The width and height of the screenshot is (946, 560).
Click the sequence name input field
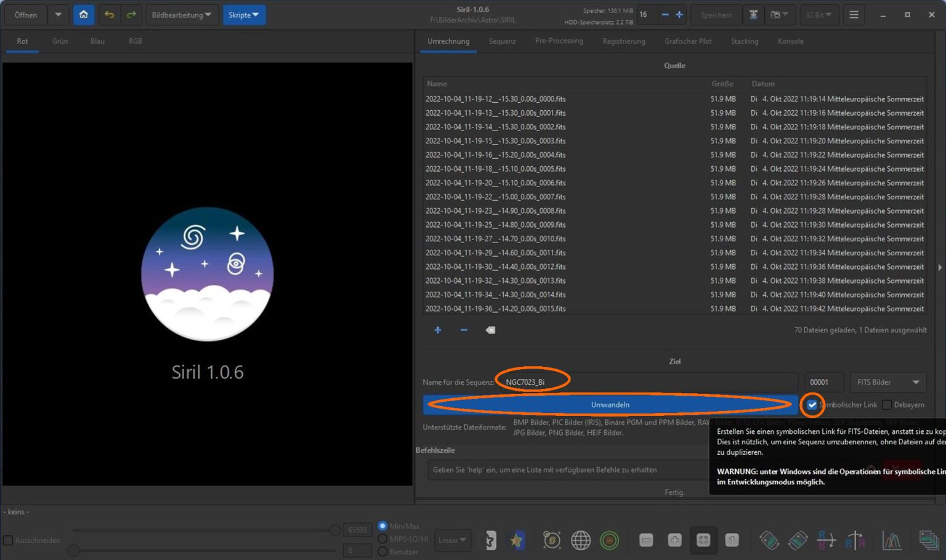pyautogui.click(x=647, y=382)
